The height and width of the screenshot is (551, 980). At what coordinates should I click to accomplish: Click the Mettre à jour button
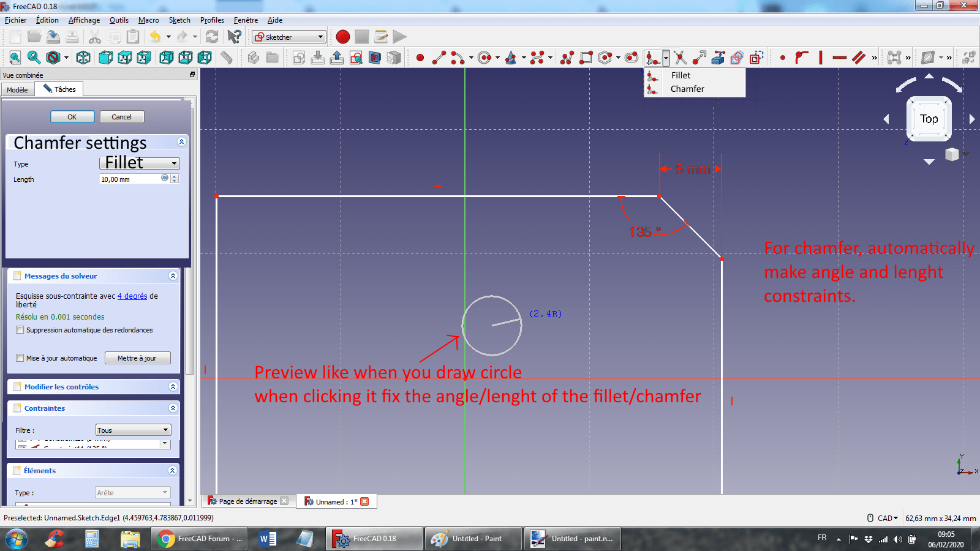(137, 358)
